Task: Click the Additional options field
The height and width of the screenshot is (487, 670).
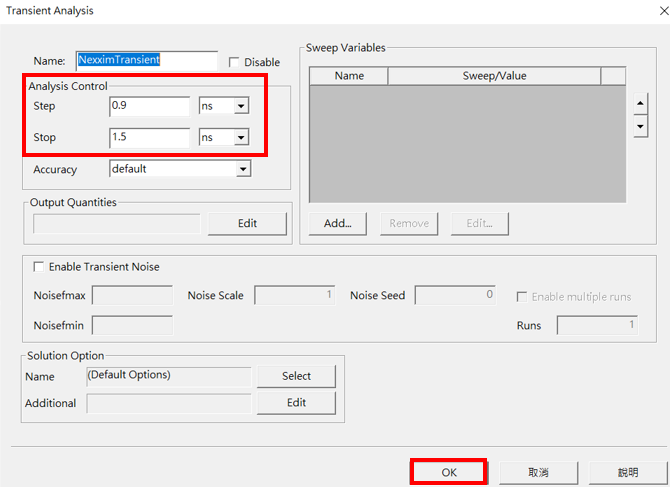Action: [x=169, y=403]
